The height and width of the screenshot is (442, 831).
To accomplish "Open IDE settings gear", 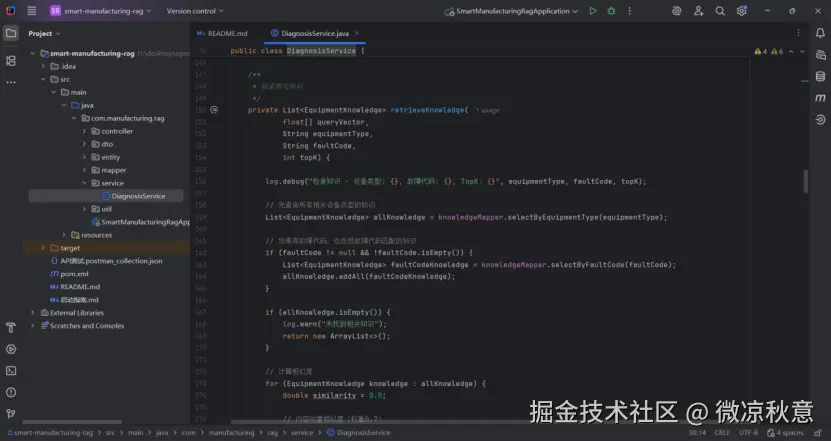I will [x=741, y=11].
